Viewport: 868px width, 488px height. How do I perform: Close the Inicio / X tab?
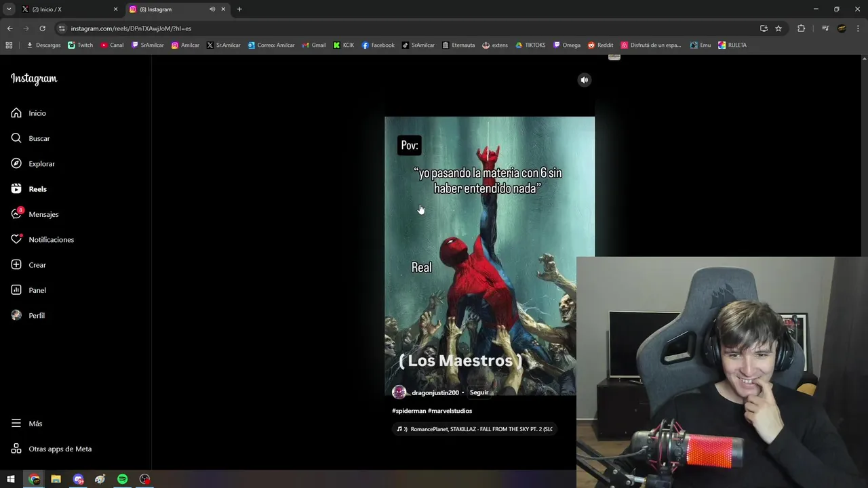click(115, 9)
